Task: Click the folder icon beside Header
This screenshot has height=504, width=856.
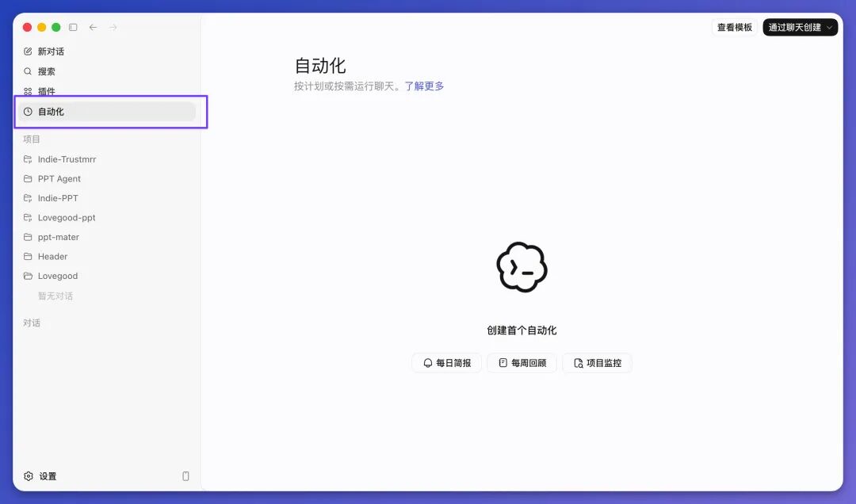Action: click(28, 257)
